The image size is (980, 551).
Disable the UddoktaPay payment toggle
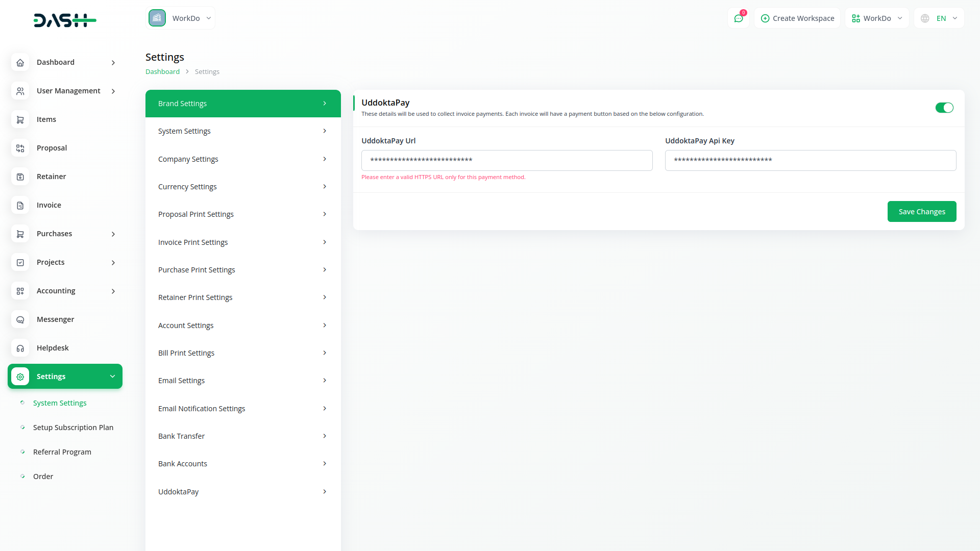click(944, 108)
